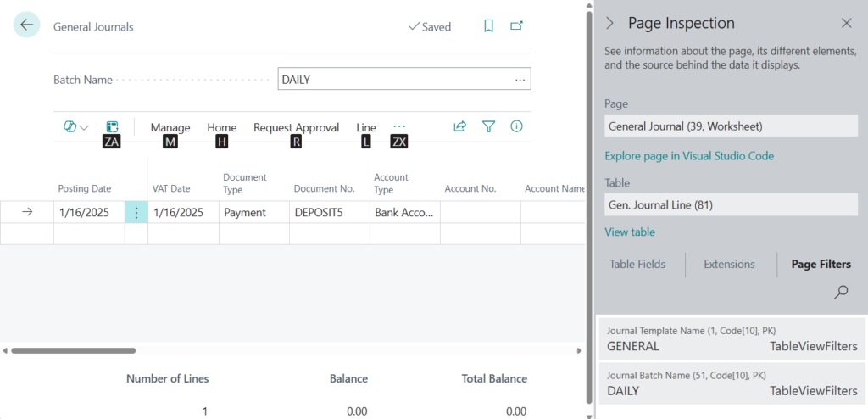868x419 pixels.
Task: Open page in new window icon
Action: [x=516, y=26]
